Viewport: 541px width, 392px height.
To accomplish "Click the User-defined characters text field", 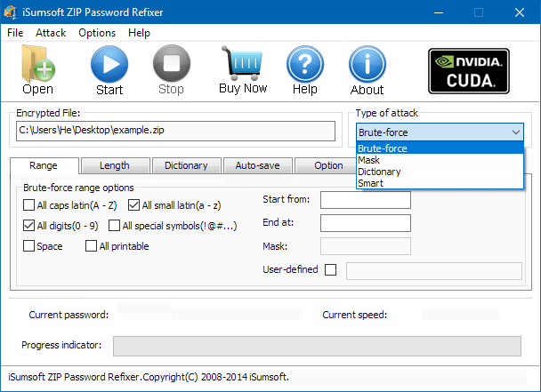I will [434, 270].
